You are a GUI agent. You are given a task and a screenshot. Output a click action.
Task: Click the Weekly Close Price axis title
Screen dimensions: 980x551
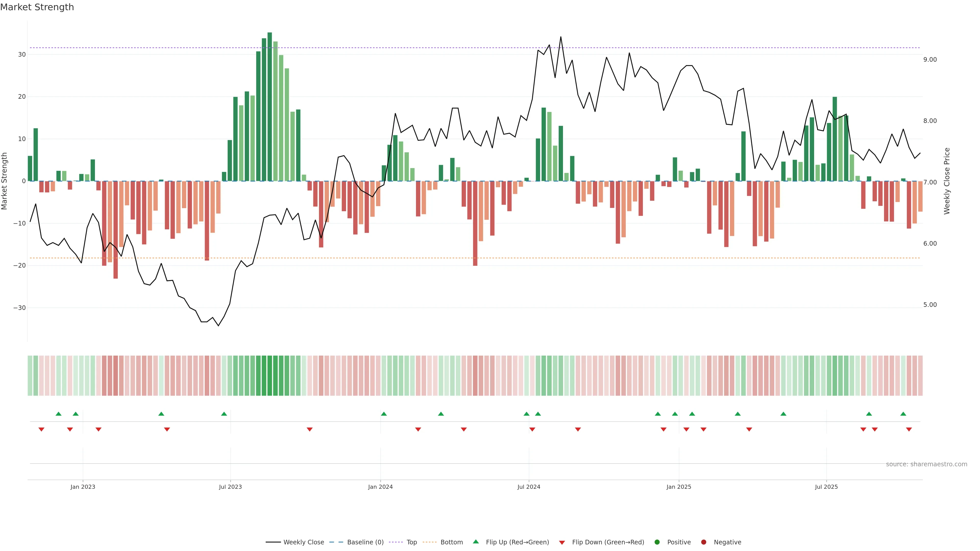[947, 181]
